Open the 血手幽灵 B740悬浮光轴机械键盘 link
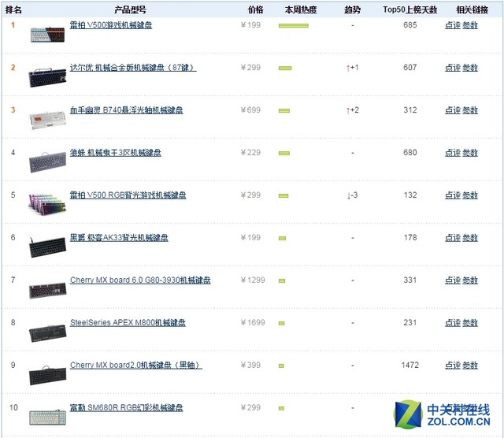504x438 pixels. (x=126, y=110)
